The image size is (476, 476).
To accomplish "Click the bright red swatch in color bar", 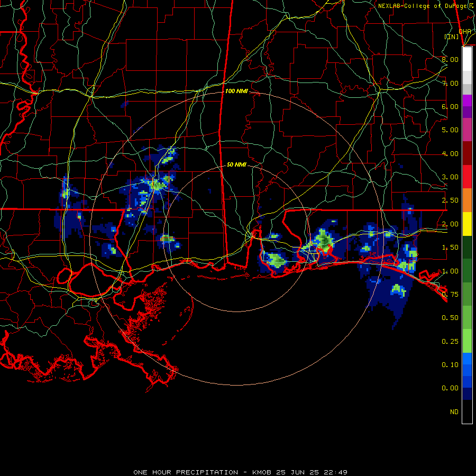I will pyautogui.click(x=467, y=177).
